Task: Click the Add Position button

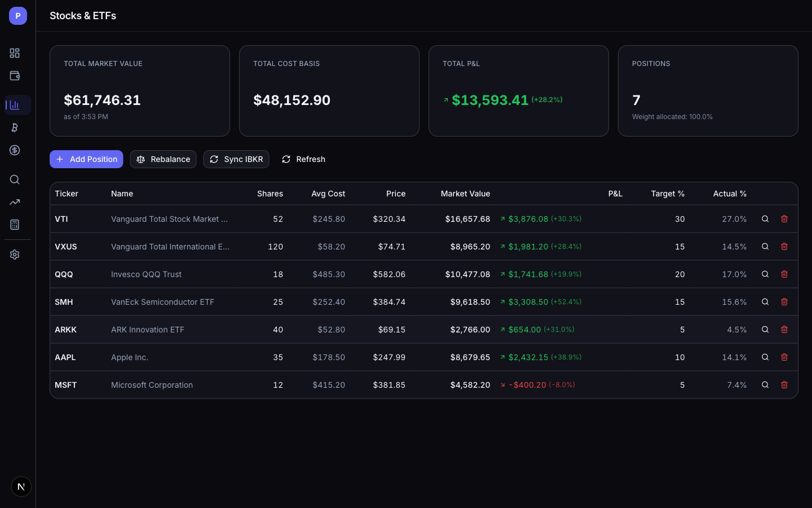Action: point(86,159)
